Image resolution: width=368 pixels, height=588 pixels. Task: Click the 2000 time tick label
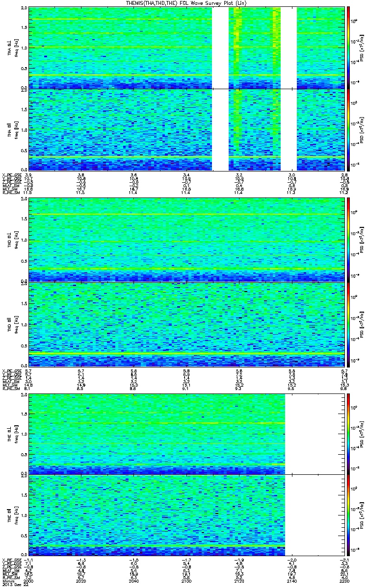coord(28,581)
